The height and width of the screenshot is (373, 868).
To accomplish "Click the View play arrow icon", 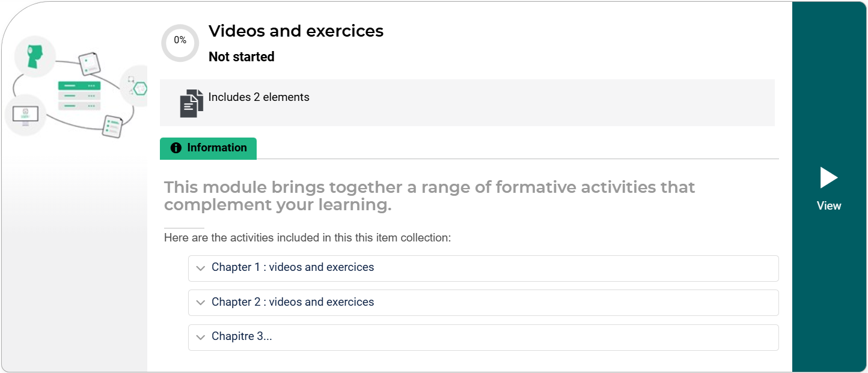I will point(829,178).
